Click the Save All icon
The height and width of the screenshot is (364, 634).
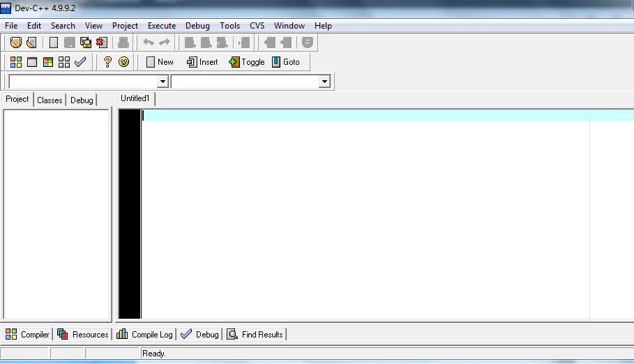pos(86,42)
